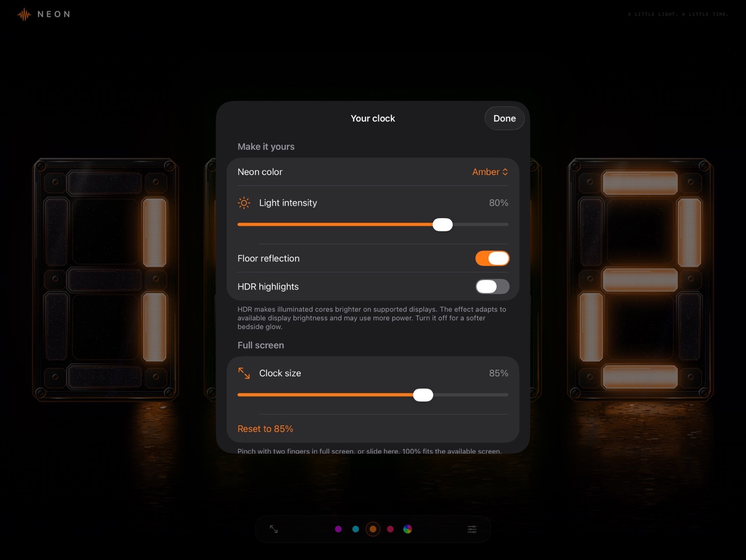
Task: Click the 85% Clock size value
Action: [498, 373]
